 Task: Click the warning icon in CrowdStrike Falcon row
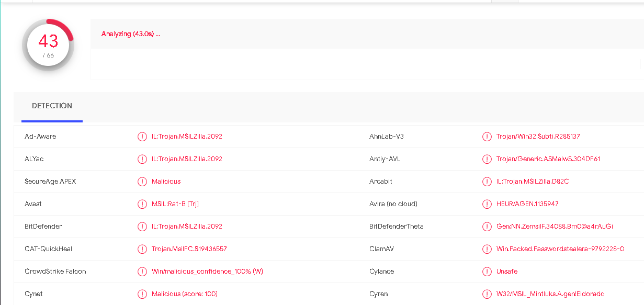coord(142,272)
